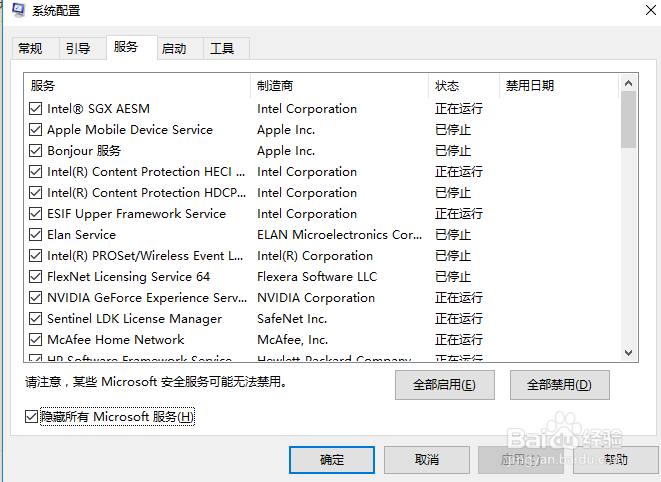
Task: Click Flexera Software LLC manufacturer cell
Action: point(317,277)
